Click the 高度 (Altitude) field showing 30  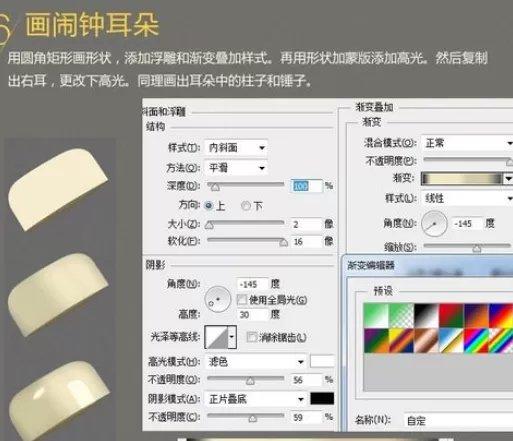[253, 314]
